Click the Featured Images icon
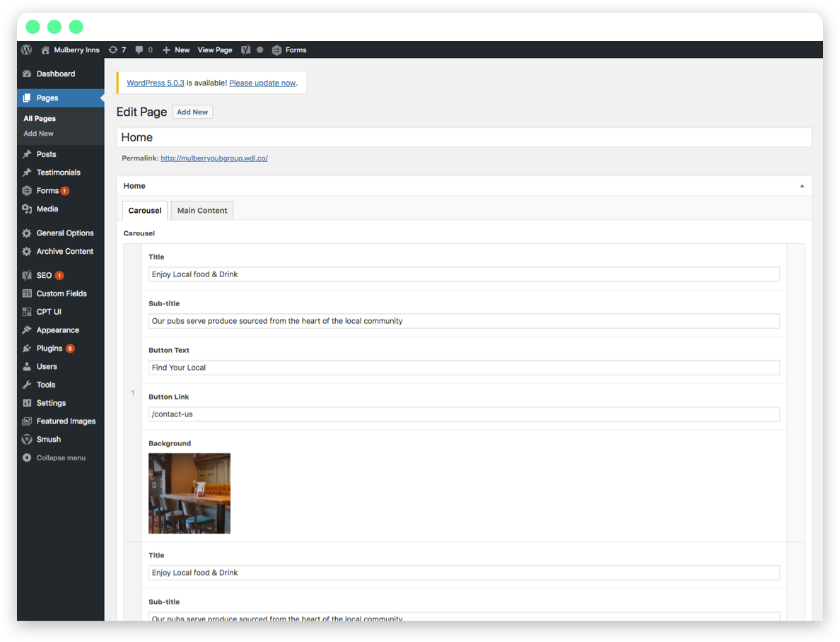Image resolution: width=840 pixels, height=642 pixels. coord(27,421)
